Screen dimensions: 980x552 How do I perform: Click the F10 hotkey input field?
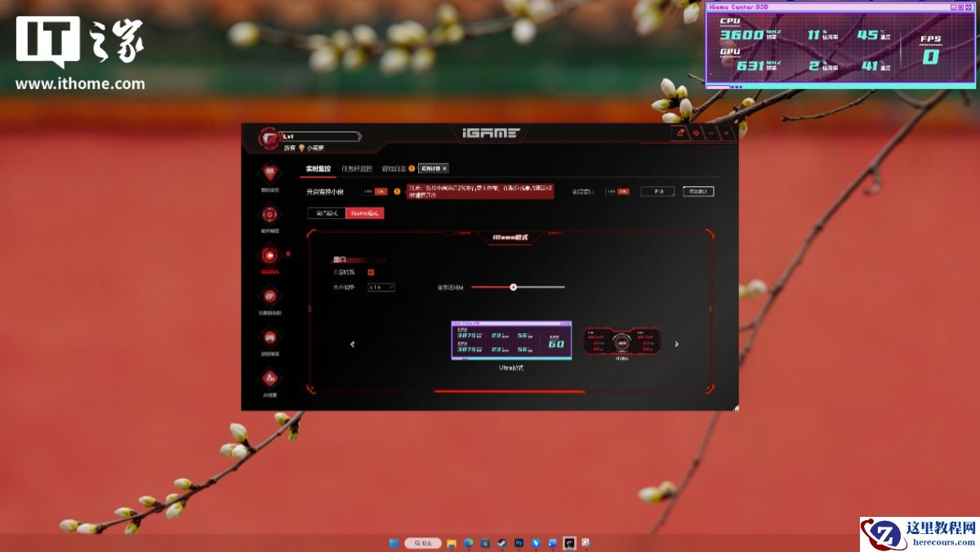point(657,191)
